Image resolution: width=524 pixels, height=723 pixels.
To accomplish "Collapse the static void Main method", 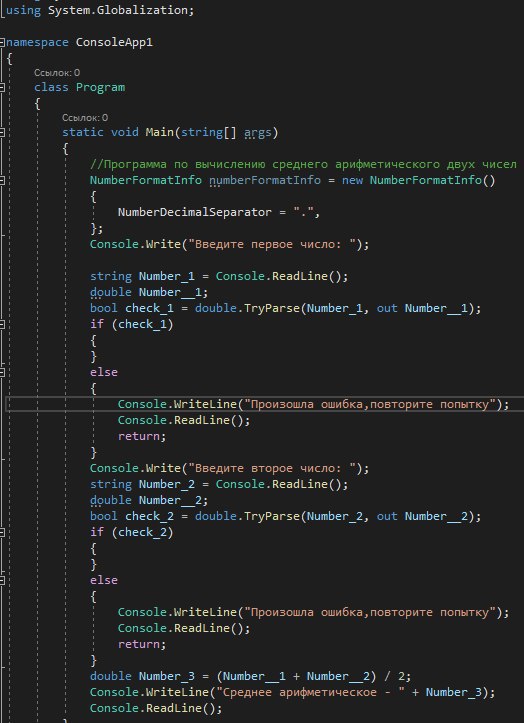I will point(2,132).
